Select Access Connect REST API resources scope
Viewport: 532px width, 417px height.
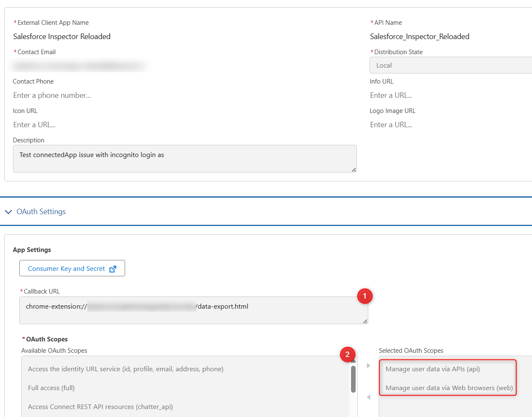(x=100, y=407)
